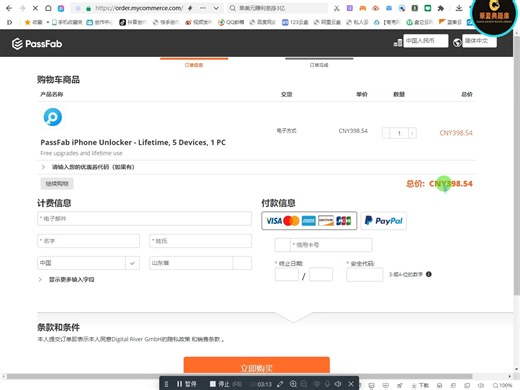Open the currency dropdown showing 中国人民币
Screen dimensions: 520x390
tap(426, 41)
